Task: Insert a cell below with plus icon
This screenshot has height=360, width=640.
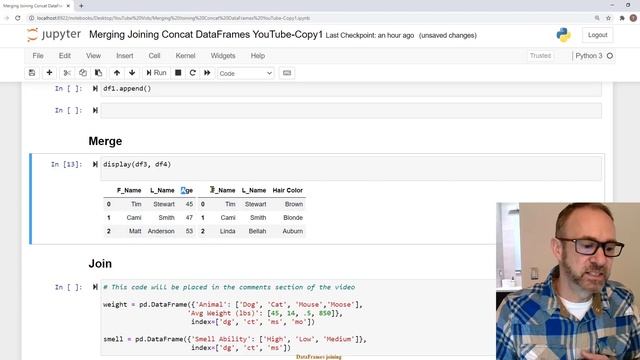Action: tap(49, 73)
